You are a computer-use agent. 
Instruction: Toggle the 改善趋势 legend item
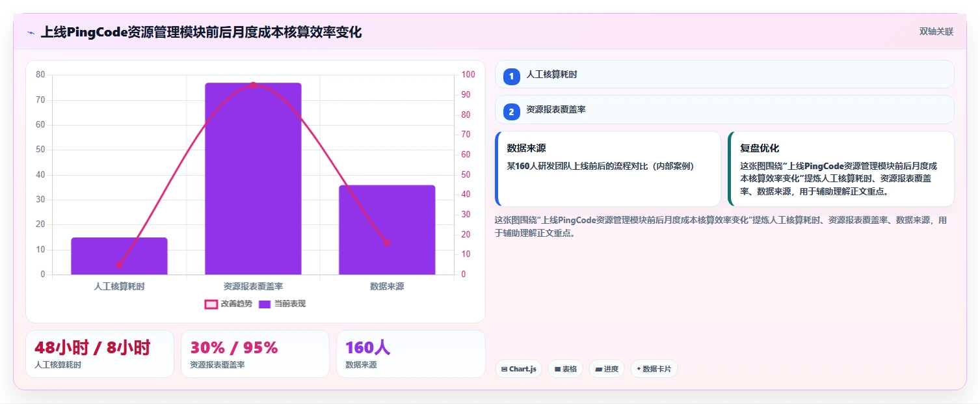228,304
